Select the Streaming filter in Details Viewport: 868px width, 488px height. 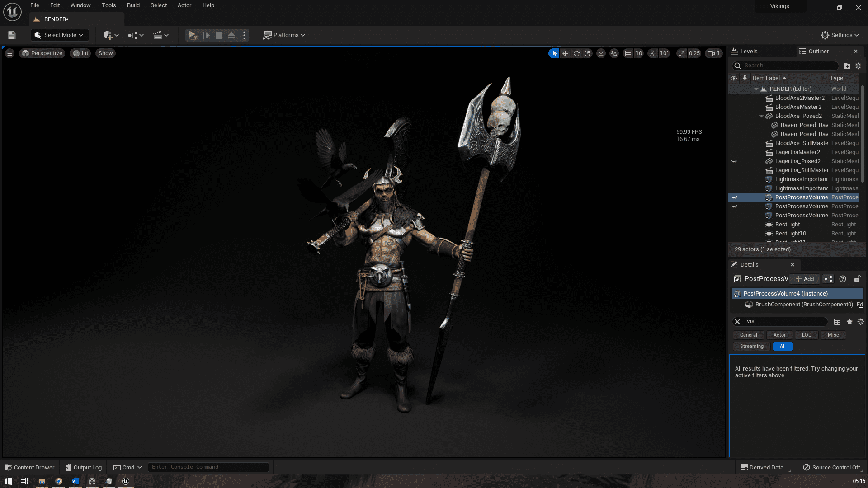pos(751,347)
